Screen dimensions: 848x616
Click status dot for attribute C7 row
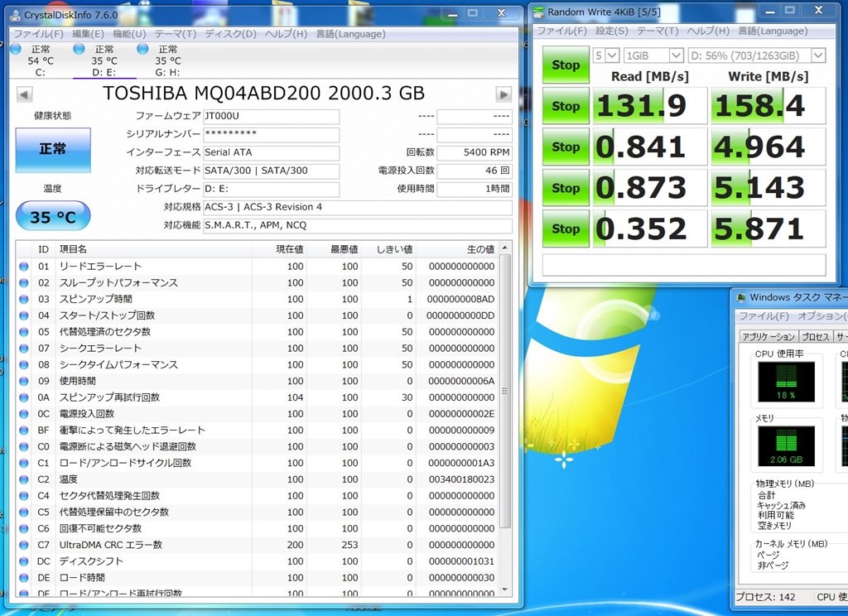24,545
